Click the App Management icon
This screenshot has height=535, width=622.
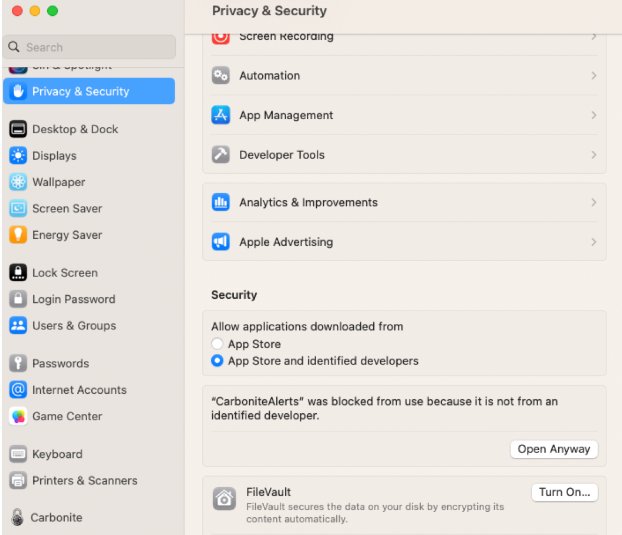point(221,115)
